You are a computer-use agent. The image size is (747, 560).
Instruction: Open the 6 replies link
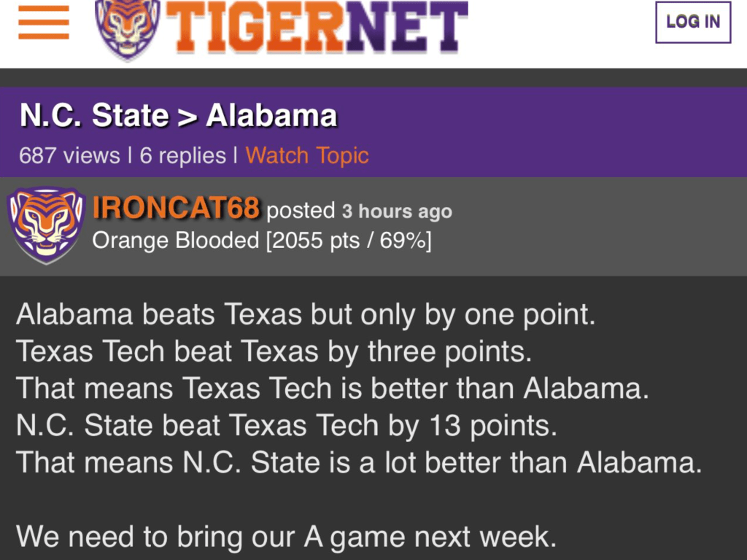pyautogui.click(x=182, y=155)
